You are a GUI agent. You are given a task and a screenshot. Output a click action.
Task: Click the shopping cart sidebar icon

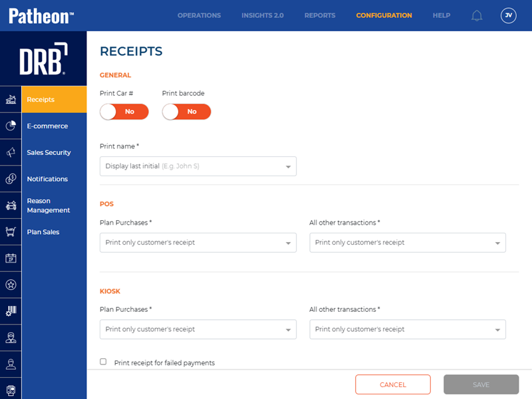[x=11, y=232]
